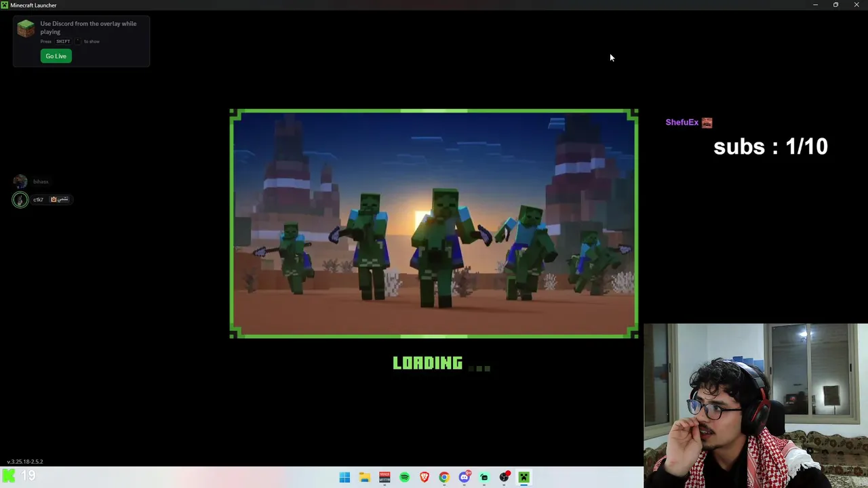Click the Minecraft creeper taskbar icon
This screenshot has width=868, height=488.
pyautogui.click(x=524, y=477)
